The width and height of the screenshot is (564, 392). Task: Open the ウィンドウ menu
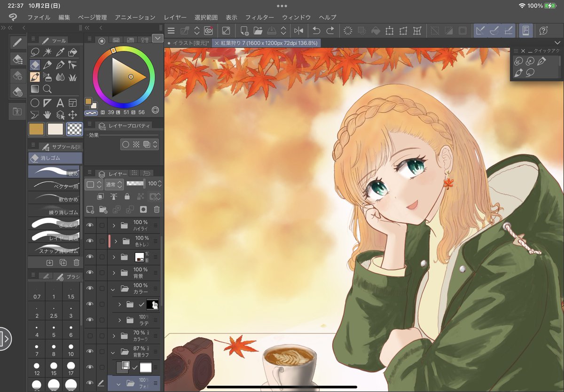pos(296,17)
